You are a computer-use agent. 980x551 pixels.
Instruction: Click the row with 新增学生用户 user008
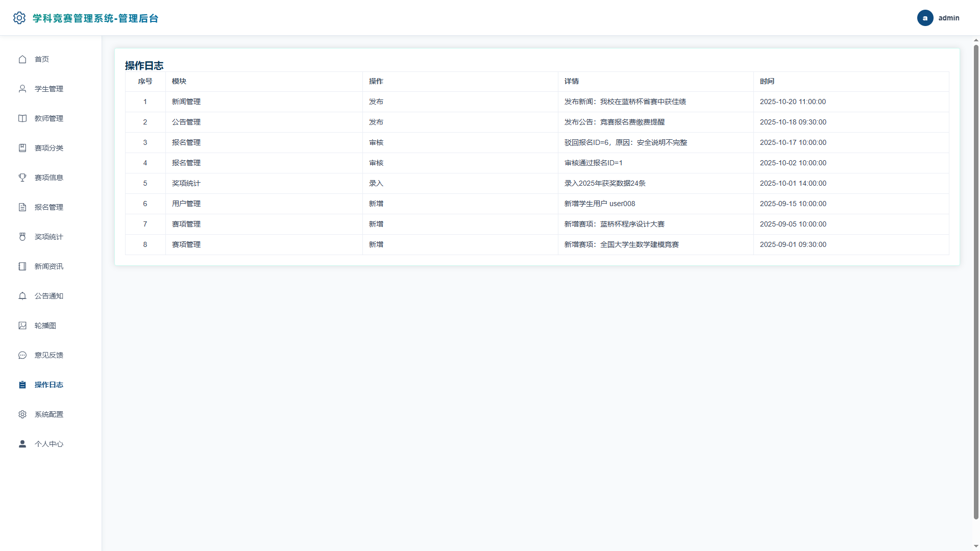537,204
